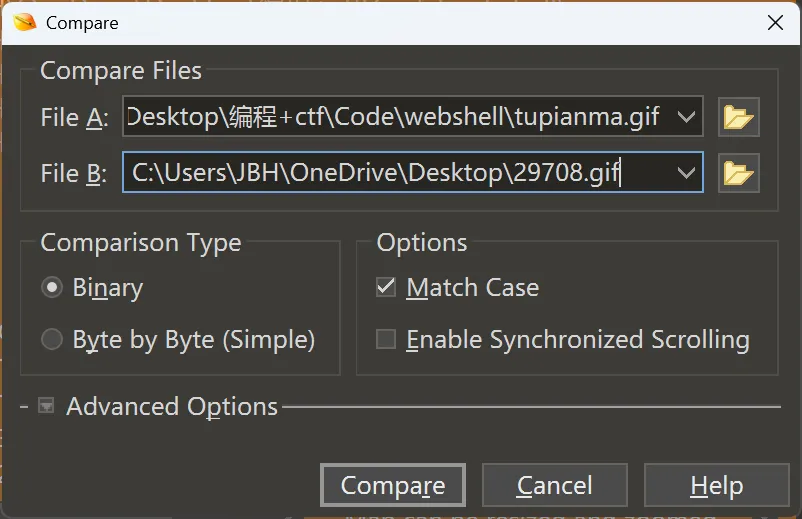The image size is (802, 519).
Task: Enable Synchronized Scrolling checkbox
Action: point(386,340)
